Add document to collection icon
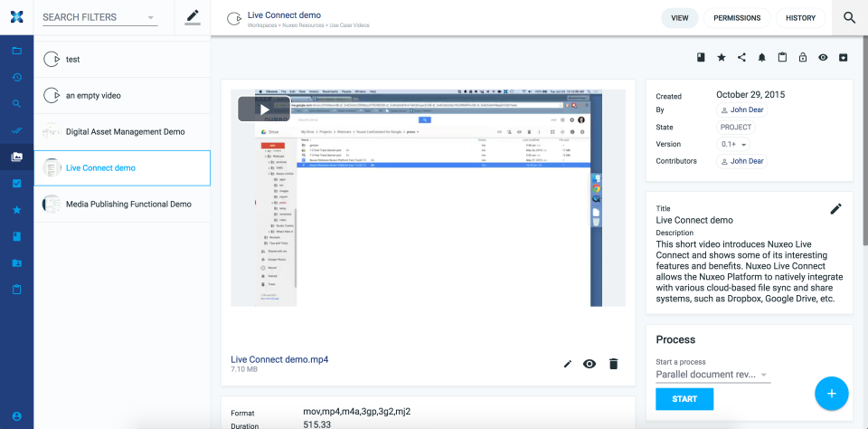This screenshot has height=429, width=868. (x=701, y=57)
